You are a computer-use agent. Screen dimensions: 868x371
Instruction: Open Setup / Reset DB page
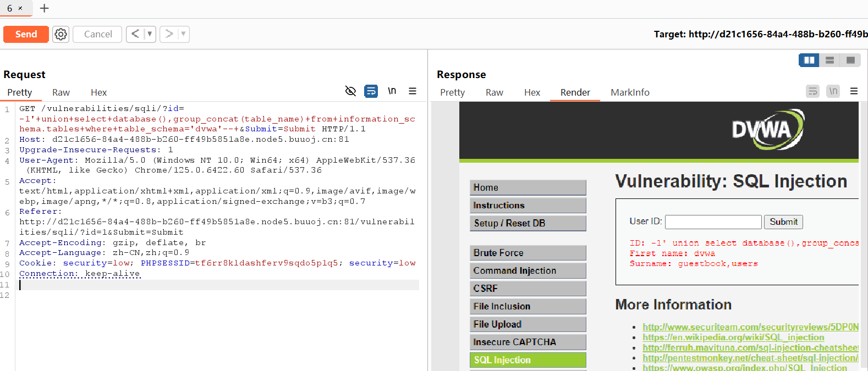(528, 223)
